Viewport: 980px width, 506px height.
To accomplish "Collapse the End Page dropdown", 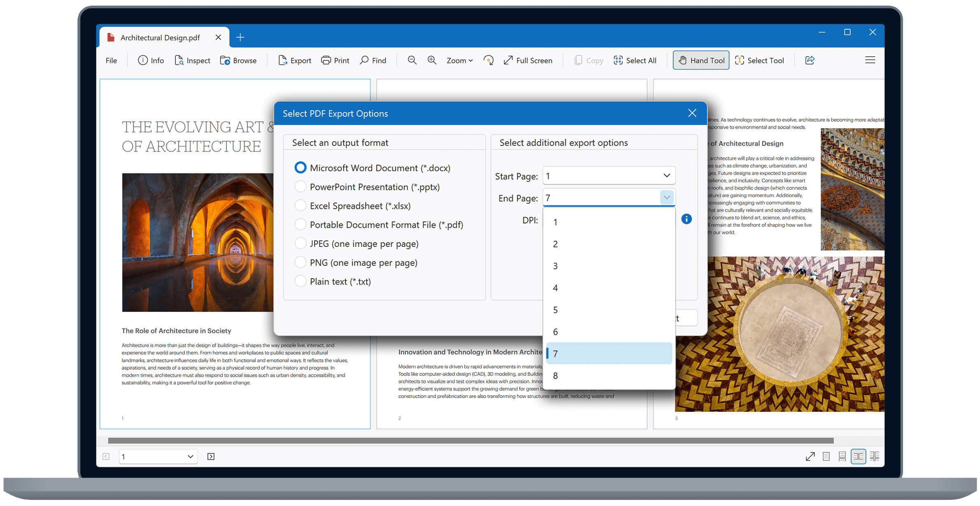I will point(666,197).
